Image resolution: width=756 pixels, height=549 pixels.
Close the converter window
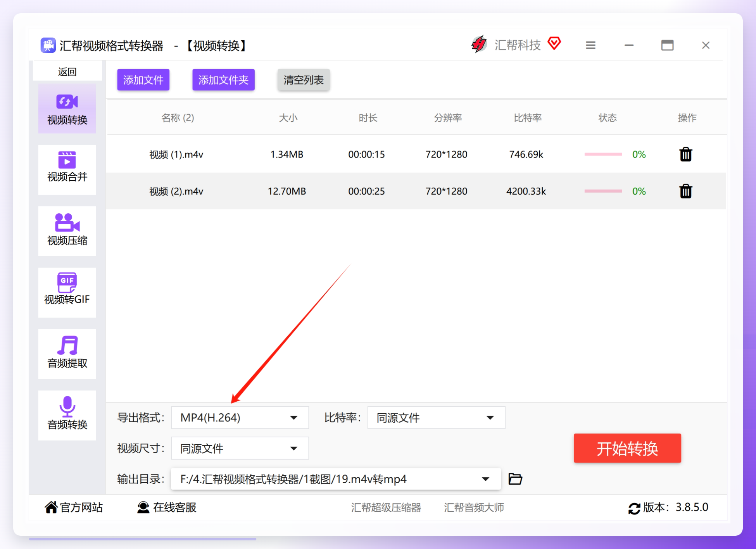tap(706, 45)
